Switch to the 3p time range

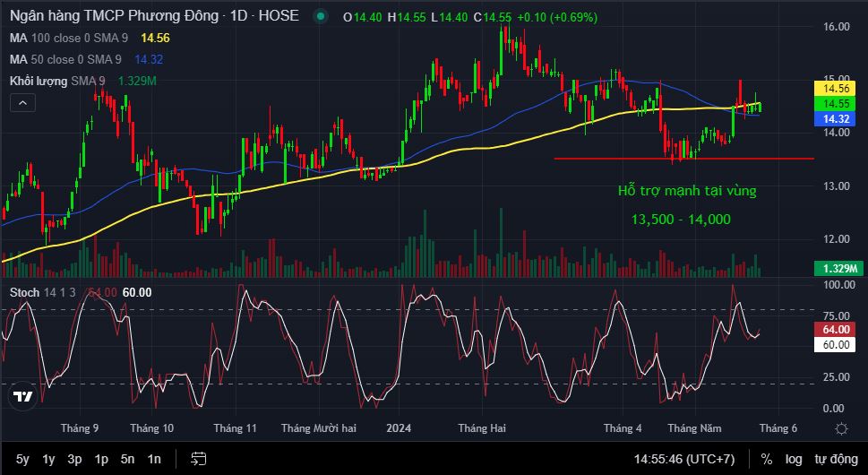point(74,459)
